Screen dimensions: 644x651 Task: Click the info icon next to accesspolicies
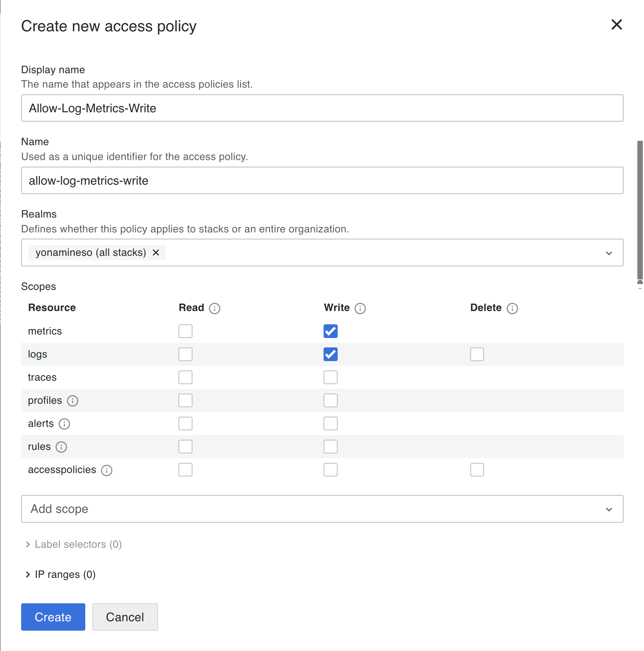(106, 470)
